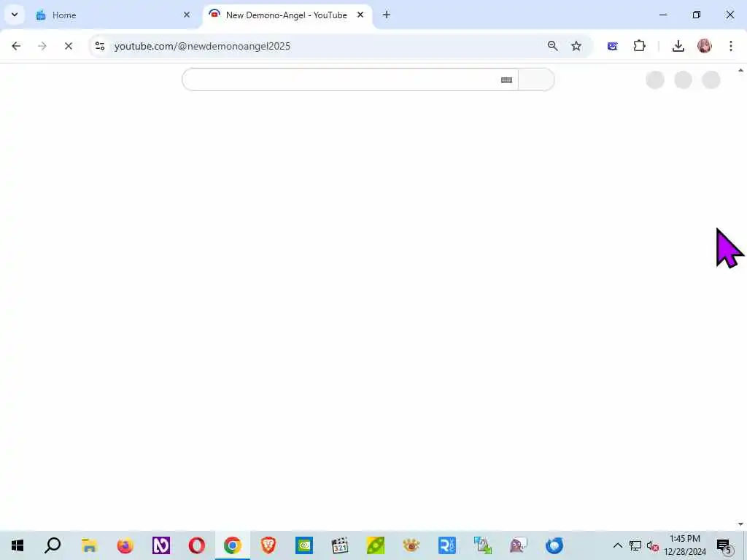This screenshot has height=560, width=747.
Task: Click the YouTube search submit button
Action: coord(536,79)
